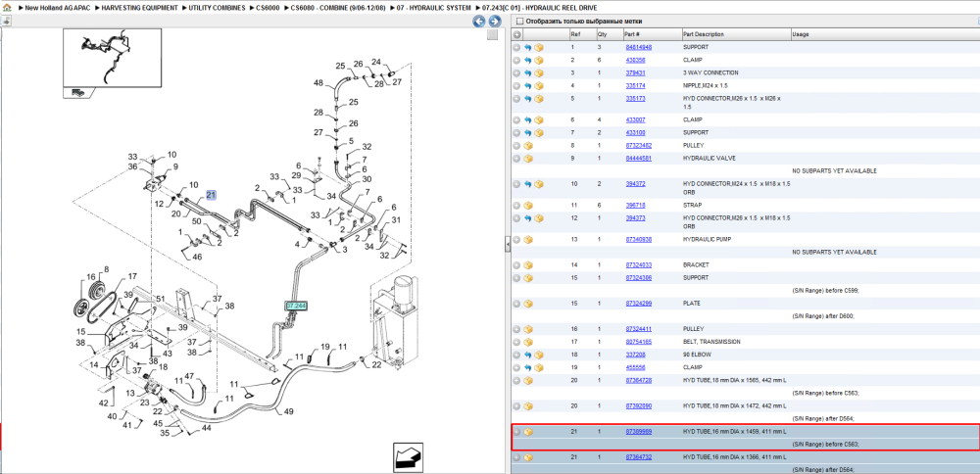980x474 pixels.
Task: Open part number link 80754165
Action: [639, 342]
